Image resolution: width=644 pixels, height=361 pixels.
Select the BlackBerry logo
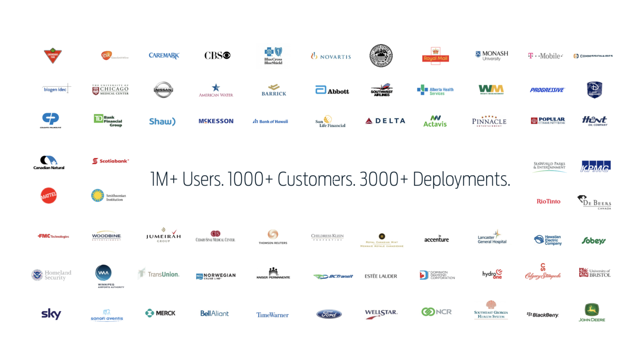pos(543,315)
